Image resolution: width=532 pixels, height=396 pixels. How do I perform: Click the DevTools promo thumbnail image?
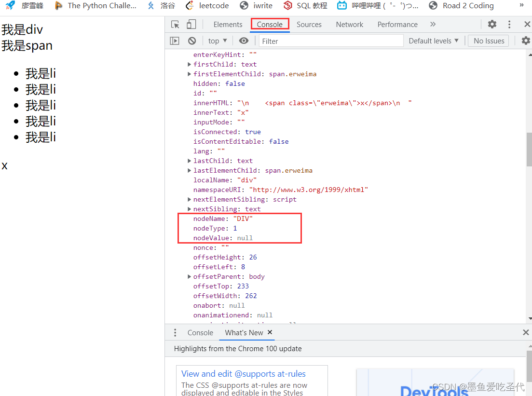pyautogui.click(x=436, y=382)
